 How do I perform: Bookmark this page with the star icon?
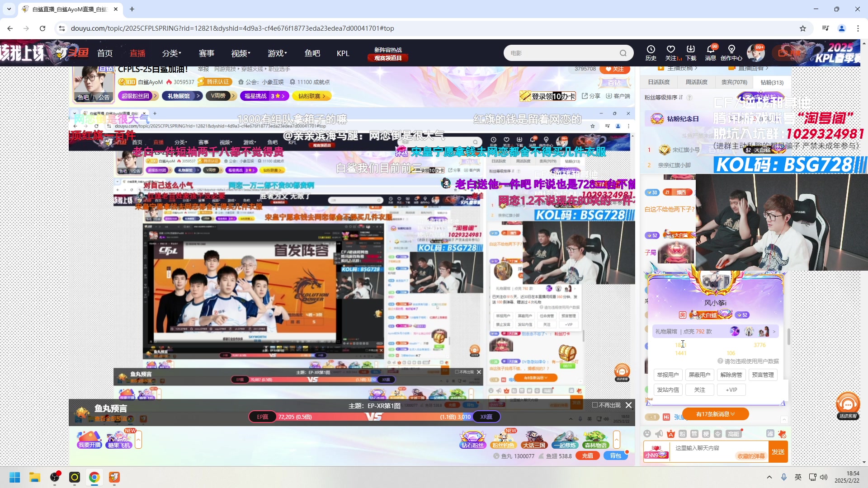803,28
